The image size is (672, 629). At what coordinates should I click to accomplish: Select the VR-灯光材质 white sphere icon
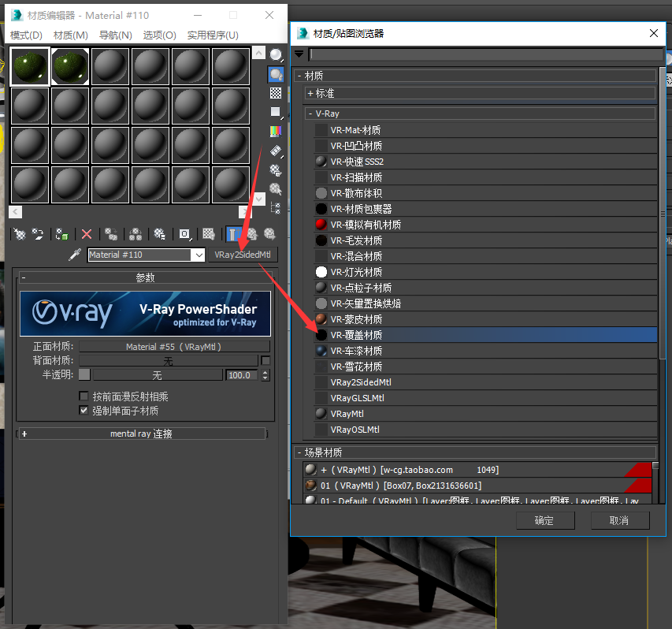321,272
